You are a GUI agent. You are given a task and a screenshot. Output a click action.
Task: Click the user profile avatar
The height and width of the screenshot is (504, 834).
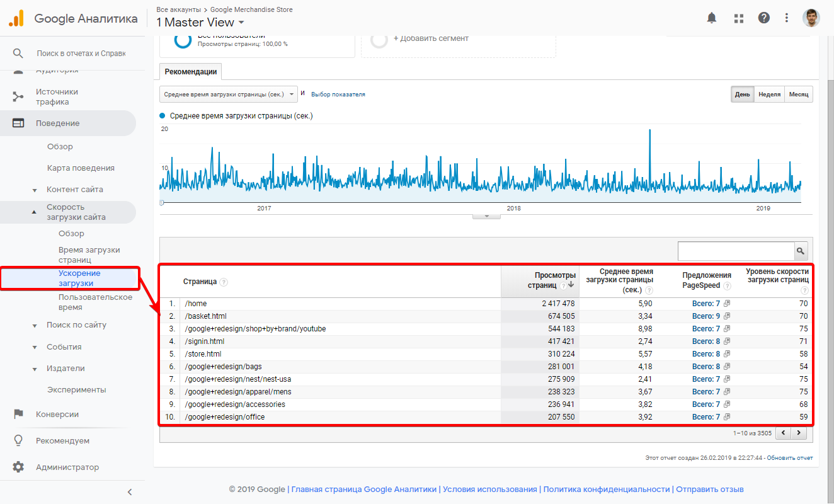811,18
